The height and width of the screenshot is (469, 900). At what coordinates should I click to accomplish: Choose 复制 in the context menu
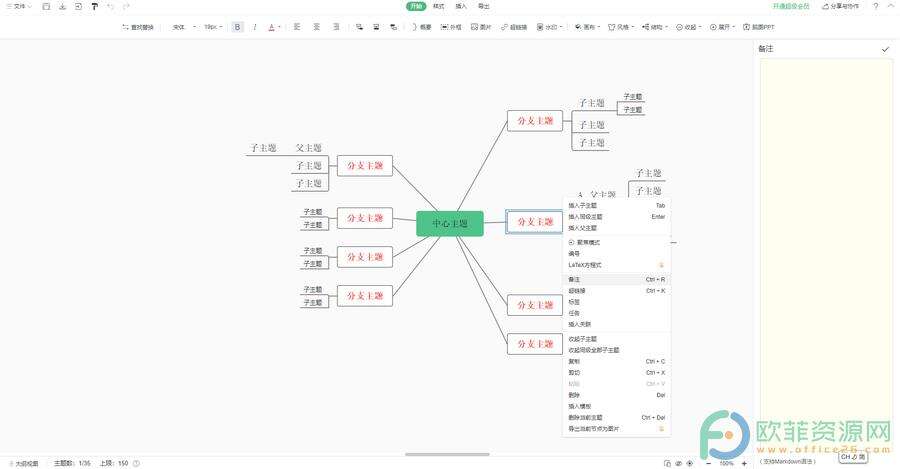point(616,361)
